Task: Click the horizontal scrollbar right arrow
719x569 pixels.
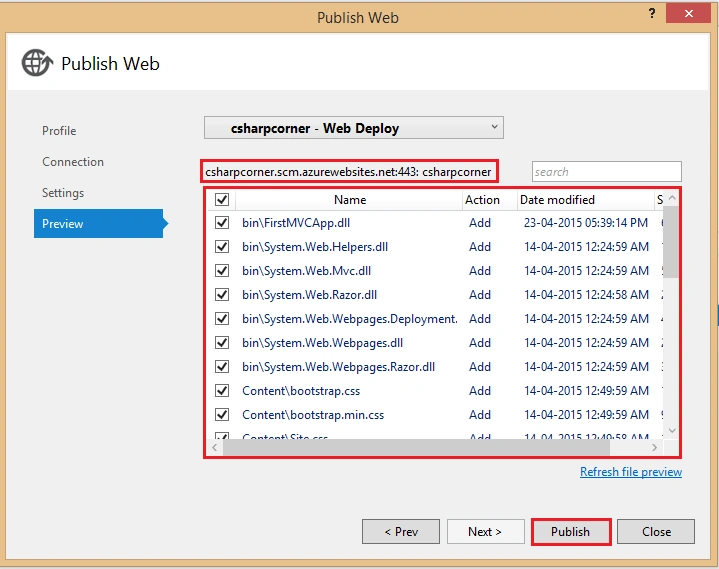Action: coord(654,447)
